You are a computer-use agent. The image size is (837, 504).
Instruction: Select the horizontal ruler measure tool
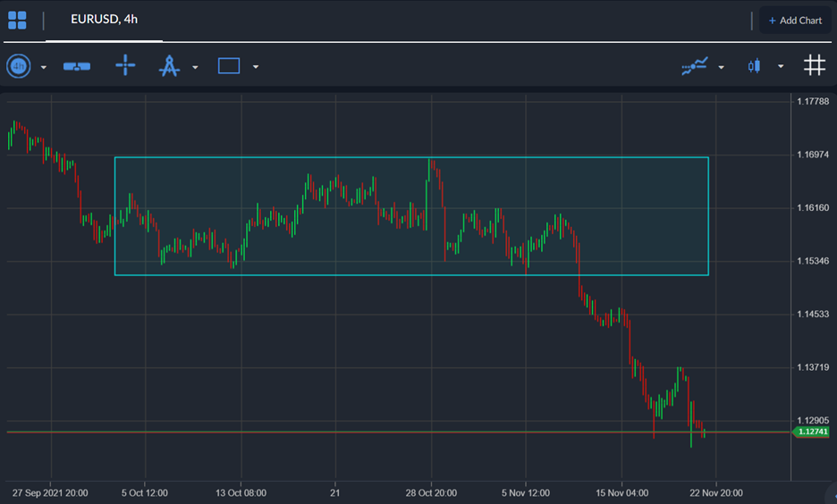[x=77, y=67]
